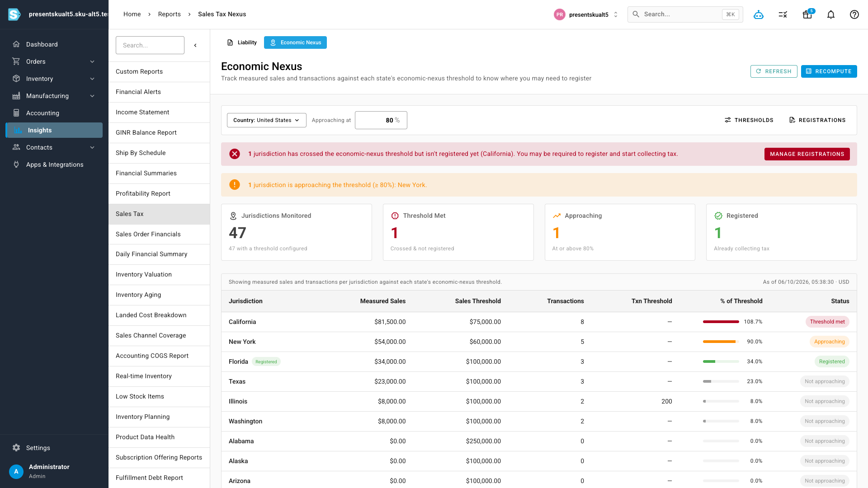This screenshot has height=488, width=868.
Task: Open REGISTRATIONS settings
Action: pos(817,120)
